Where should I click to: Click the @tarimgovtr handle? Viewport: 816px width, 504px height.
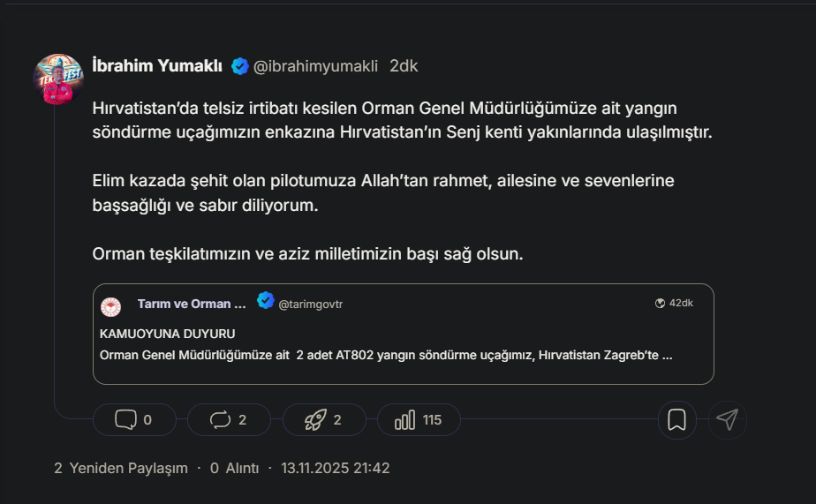point(310,305)
